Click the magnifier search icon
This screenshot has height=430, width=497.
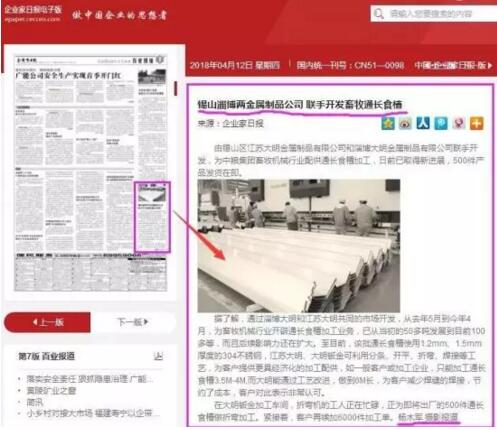(x=379, y=14)
